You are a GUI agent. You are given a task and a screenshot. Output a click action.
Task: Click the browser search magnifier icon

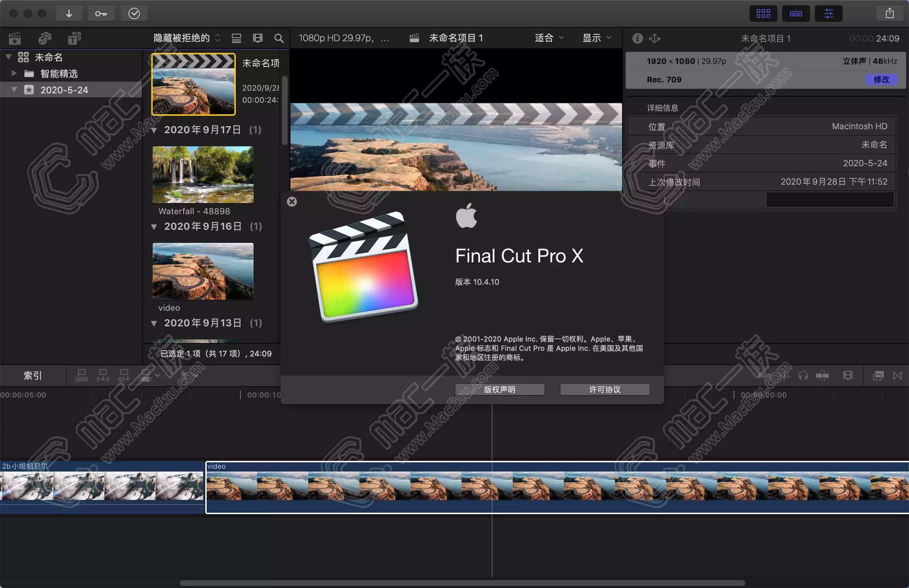pyautogui.click(x=279, y=38)
